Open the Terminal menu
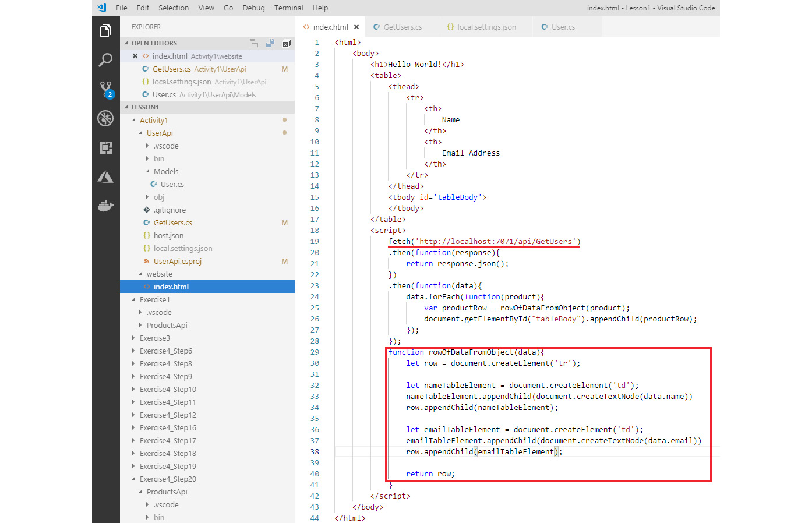812x523 pixels. pyautogui.click(x=288, y=8)
